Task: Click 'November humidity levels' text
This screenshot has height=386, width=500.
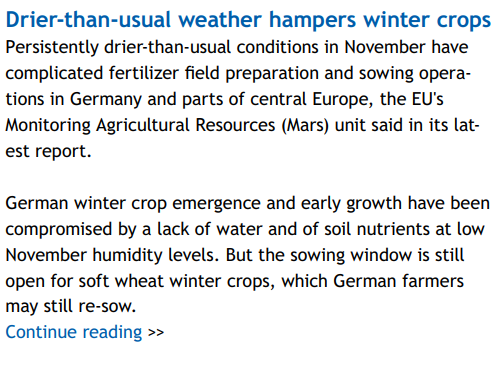Action: 112,256
